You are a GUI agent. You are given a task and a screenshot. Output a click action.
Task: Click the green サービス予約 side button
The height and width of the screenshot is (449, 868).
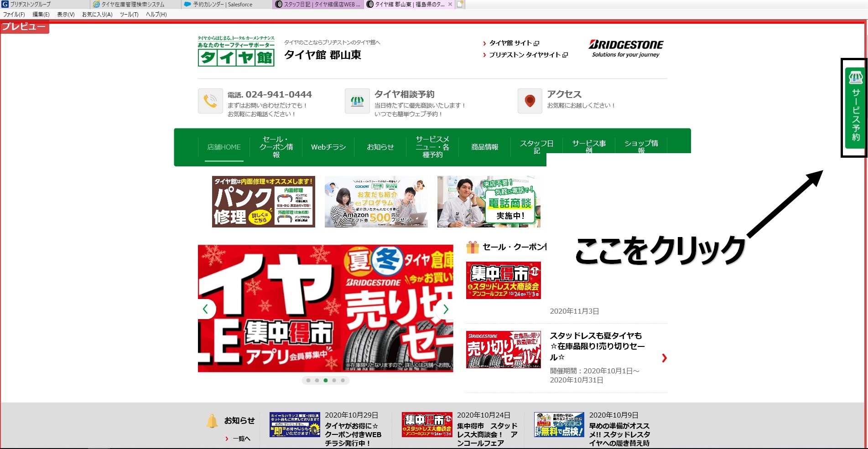(855, 108)
